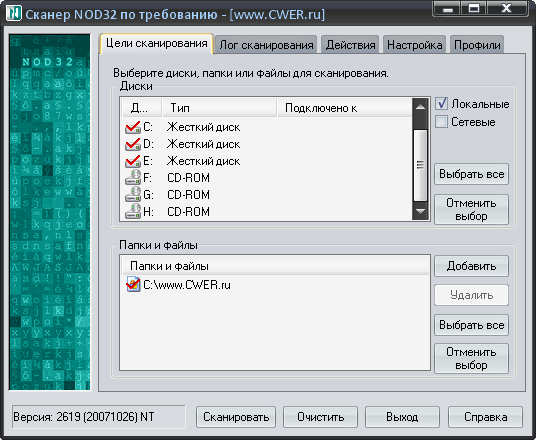Select Жесткий диск text in D: row

pyautogui.click(x=203, y=144)
